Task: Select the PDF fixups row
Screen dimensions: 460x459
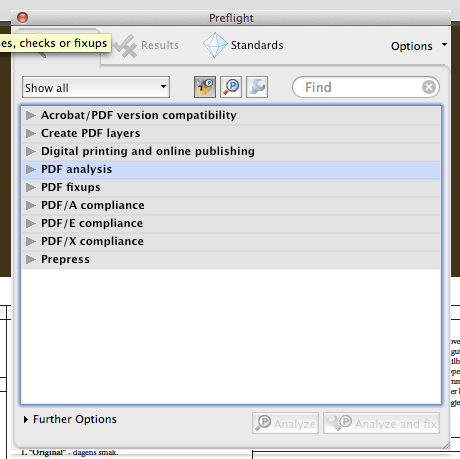Action: (x=231, y=187)
